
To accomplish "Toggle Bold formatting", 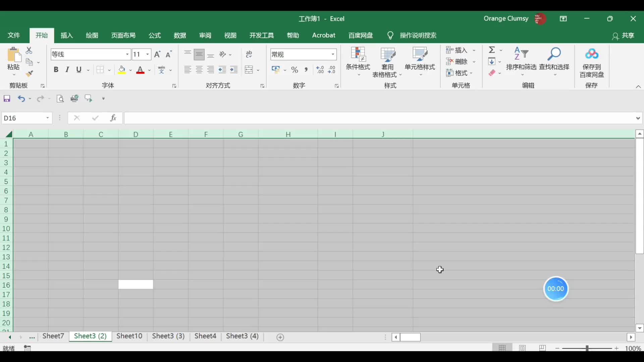I will pos(56,69).
